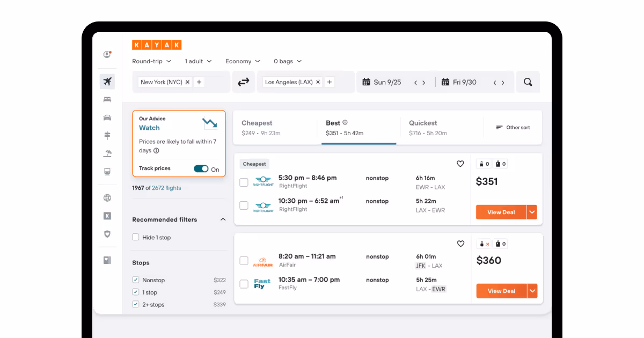Save the $360 AirFair deal with heart

click(460, 244)
